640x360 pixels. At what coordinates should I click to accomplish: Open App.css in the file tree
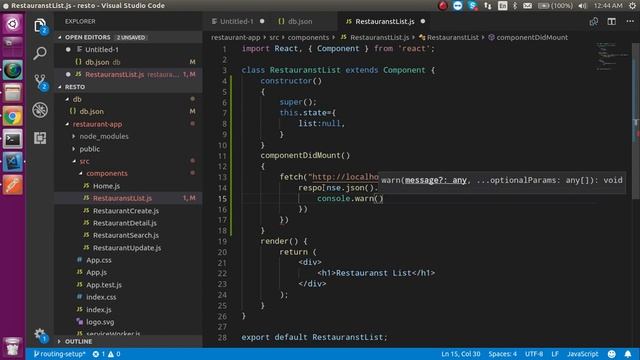(x=129, y=260)
